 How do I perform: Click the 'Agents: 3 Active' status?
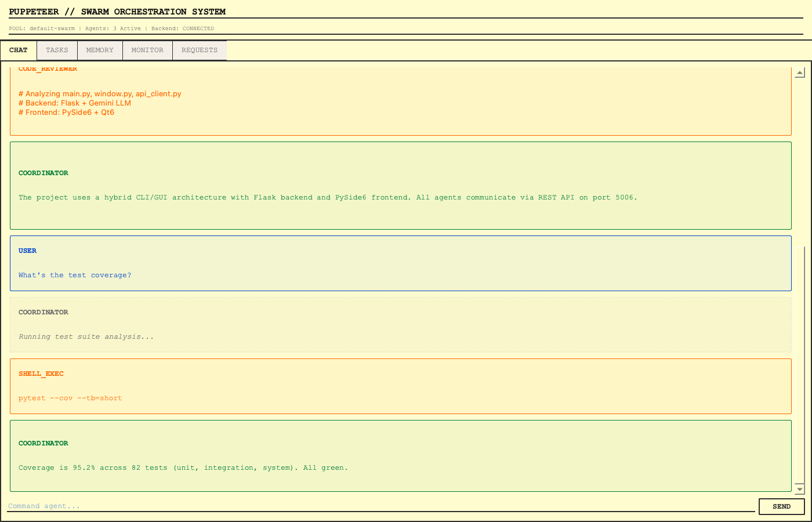113,28
